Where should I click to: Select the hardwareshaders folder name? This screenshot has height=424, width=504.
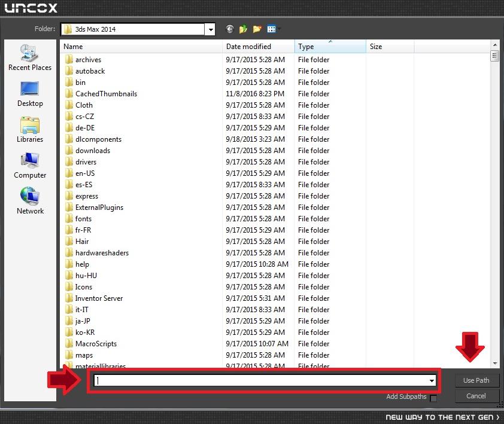(102, 253)
